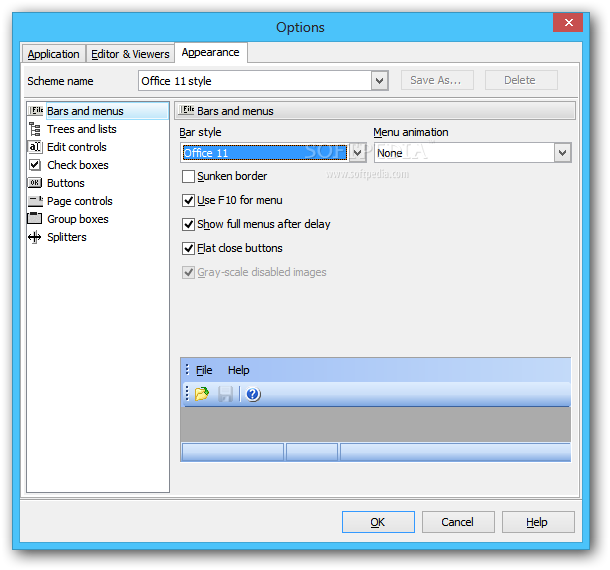Click the Page controls icon
Screen dimensions: 610x570
pyautogui.click(x=35, y=201)
